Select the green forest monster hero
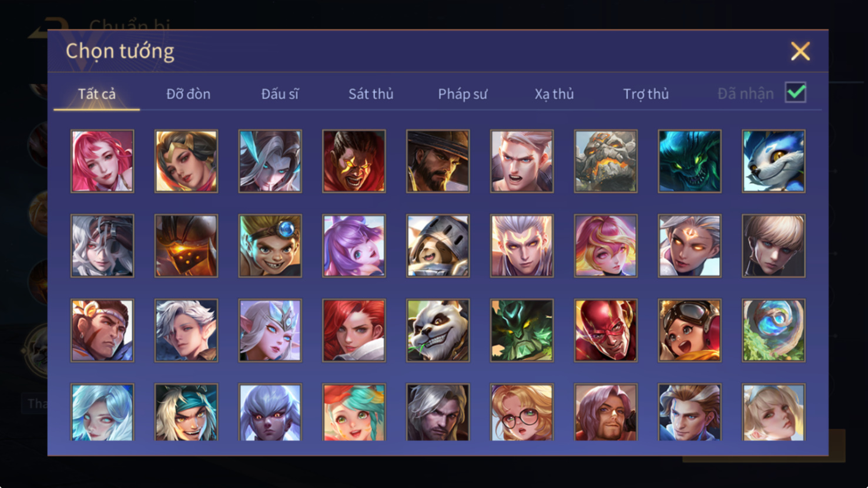This screenshot has width=868, height=488. coord(522,331)
